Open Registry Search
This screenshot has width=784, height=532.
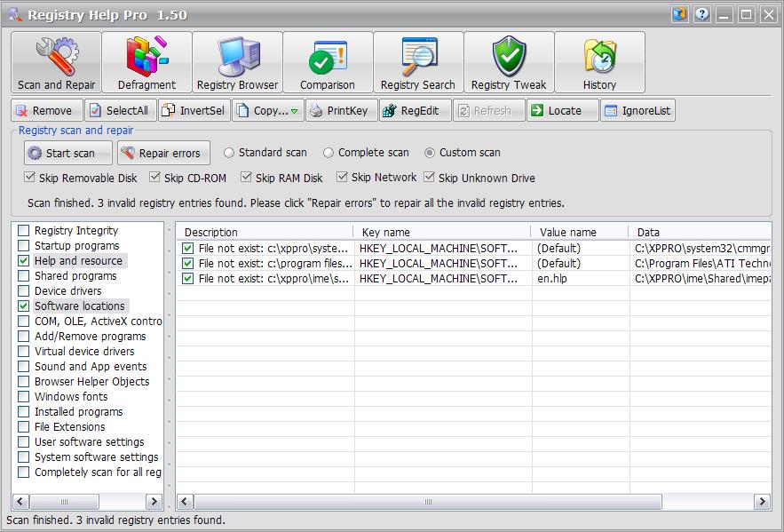(418, 62)
